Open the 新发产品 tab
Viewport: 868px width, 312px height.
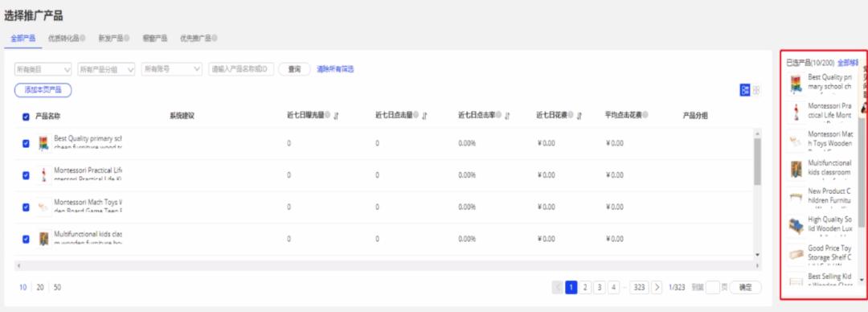[x=110, y=39]
